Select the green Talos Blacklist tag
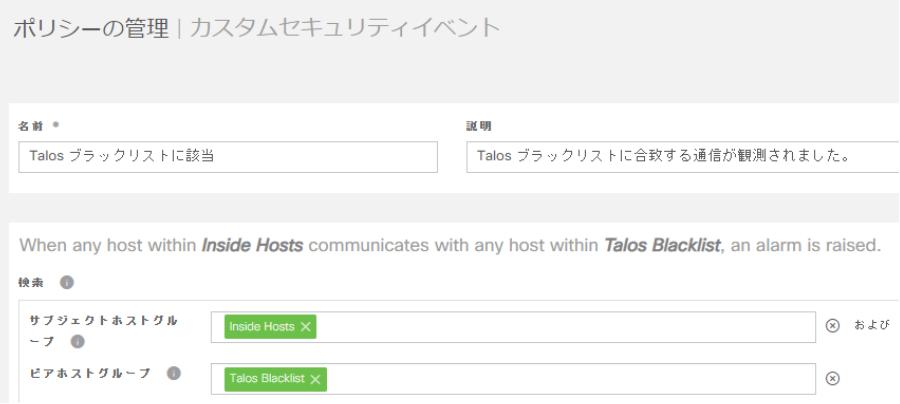This screenshot has width=900, height=404. pos(266,379)
